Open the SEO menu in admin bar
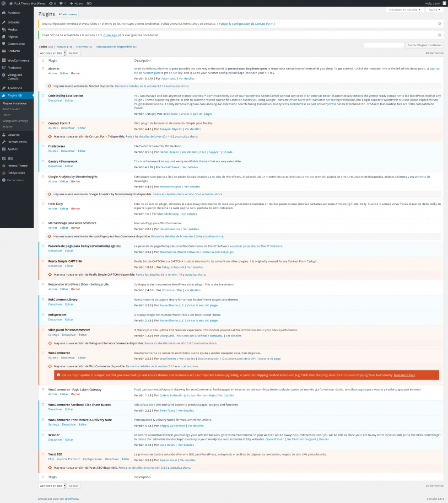 [89, 3]
